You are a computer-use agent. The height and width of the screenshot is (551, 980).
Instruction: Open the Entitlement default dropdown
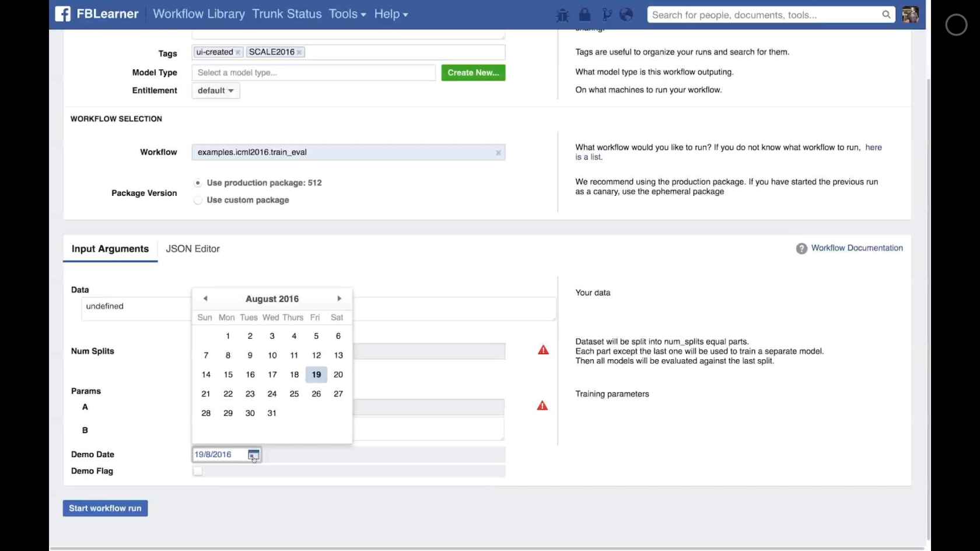[215, 90]
